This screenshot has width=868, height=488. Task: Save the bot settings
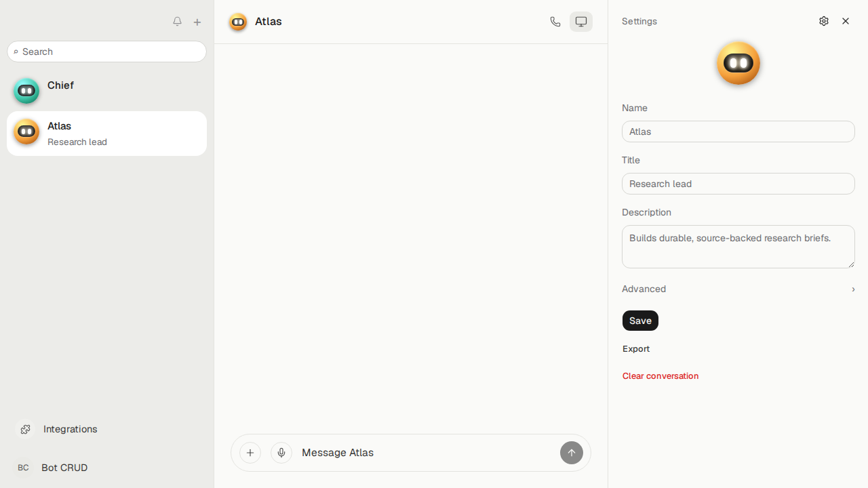(x=640, y=321)
